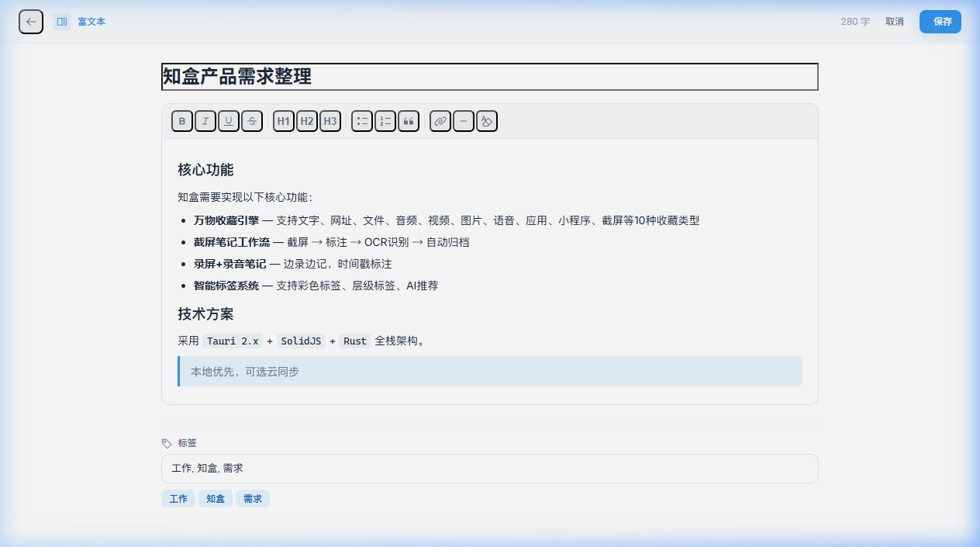This screenshot has width=980, height=547.
Task: Click the line 知盒需要实现以下核心功能
Action: 245,197
